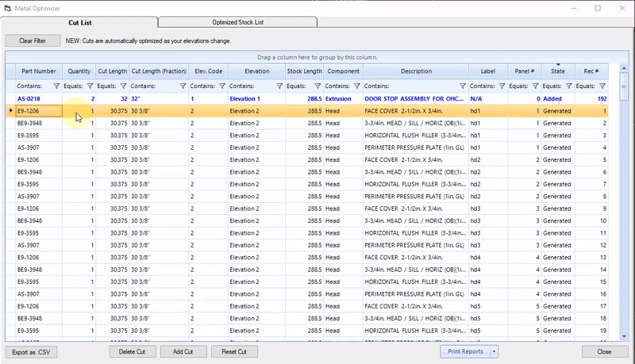This screenshot has width=635, height=364.
Task: Open Panel # column filter funnel
Action: (535, 86)
